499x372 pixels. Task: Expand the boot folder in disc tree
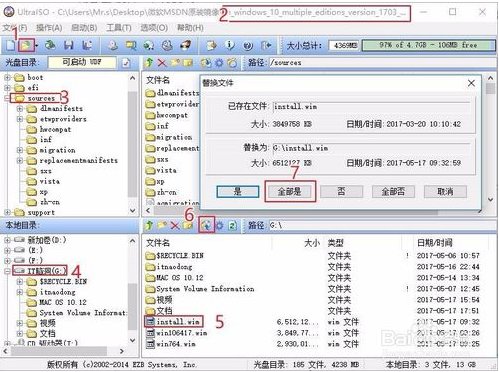pos(7,78)
